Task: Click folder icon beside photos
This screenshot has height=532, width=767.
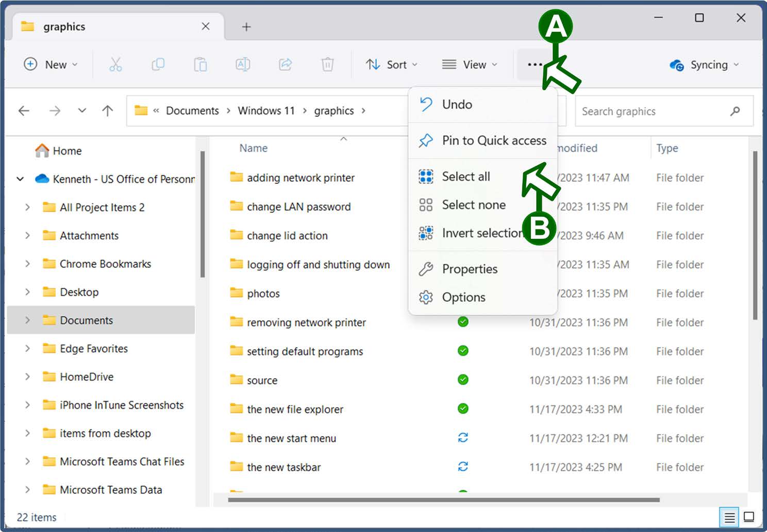Action: [236, 293]
